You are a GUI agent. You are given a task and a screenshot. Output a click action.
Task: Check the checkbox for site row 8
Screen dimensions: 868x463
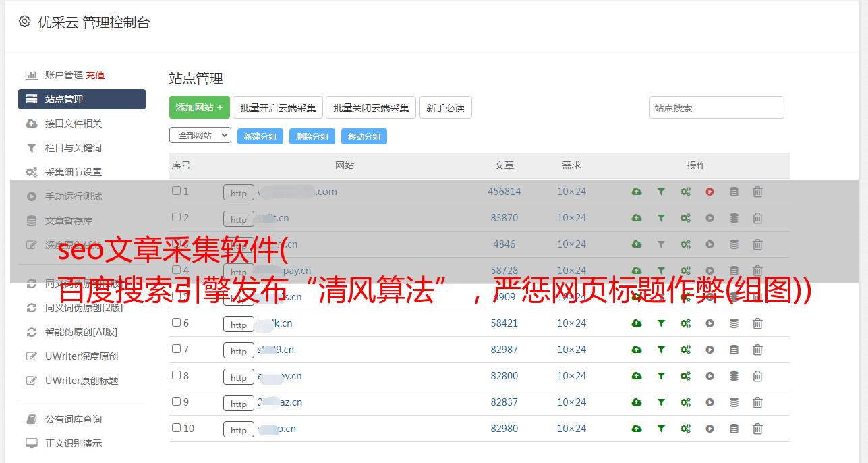point(176,375)
